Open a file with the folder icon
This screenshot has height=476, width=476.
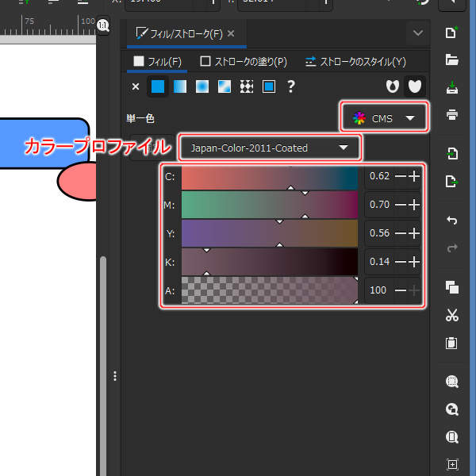[x=451, y=59]
